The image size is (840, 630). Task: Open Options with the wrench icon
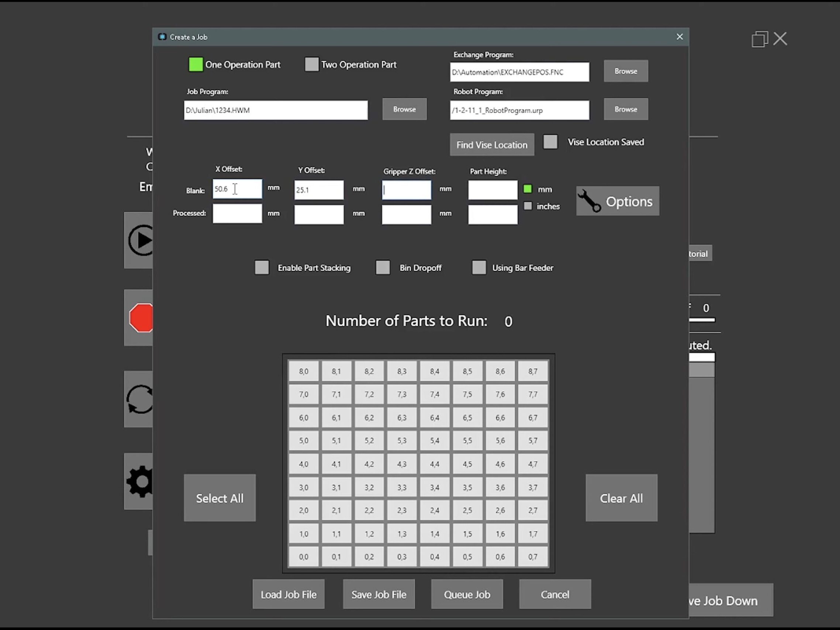coord(617,201)
